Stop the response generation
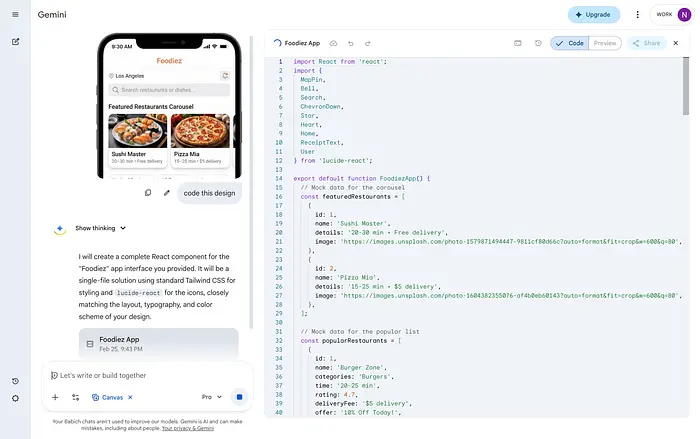 pyautogui.click(x=239, y=397)
